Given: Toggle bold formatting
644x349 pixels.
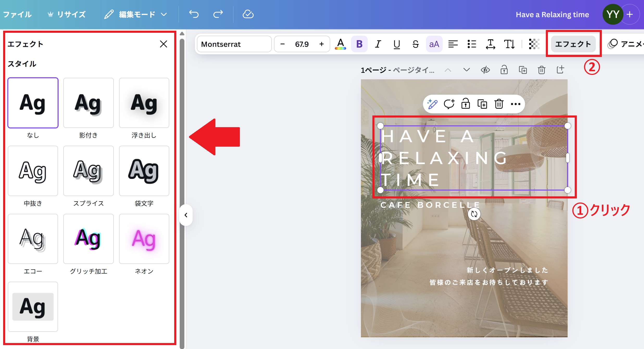Looking at the screenshot, I should [359, 44].
